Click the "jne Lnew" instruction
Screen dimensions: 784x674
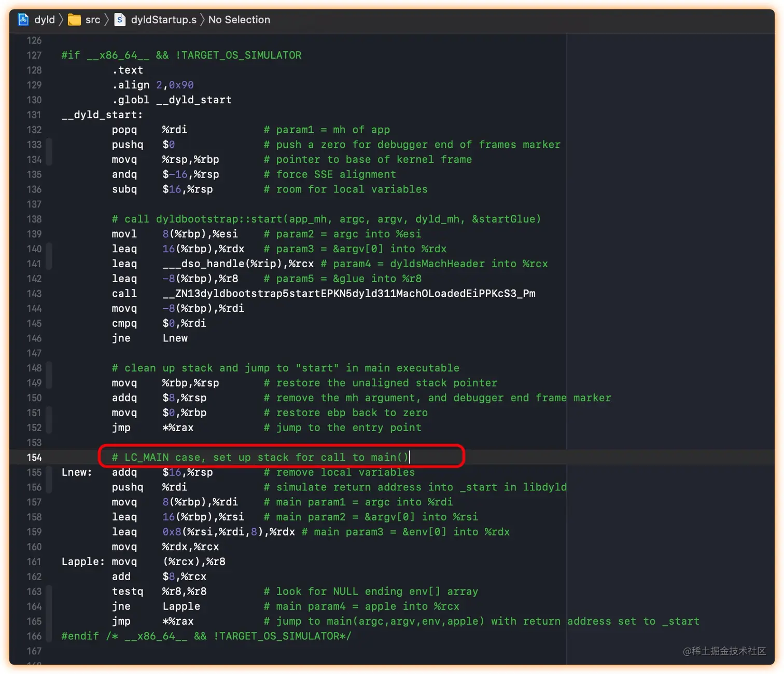[x=150, y=338]
